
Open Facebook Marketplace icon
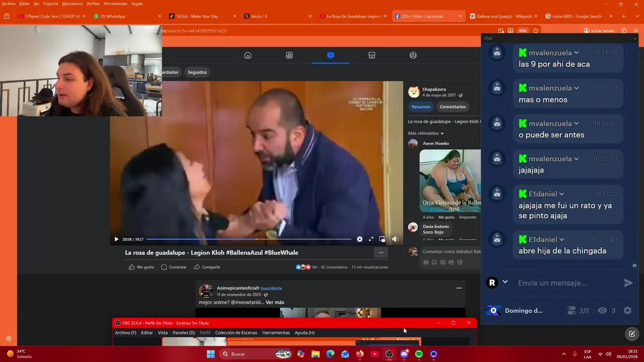(372, 55)
